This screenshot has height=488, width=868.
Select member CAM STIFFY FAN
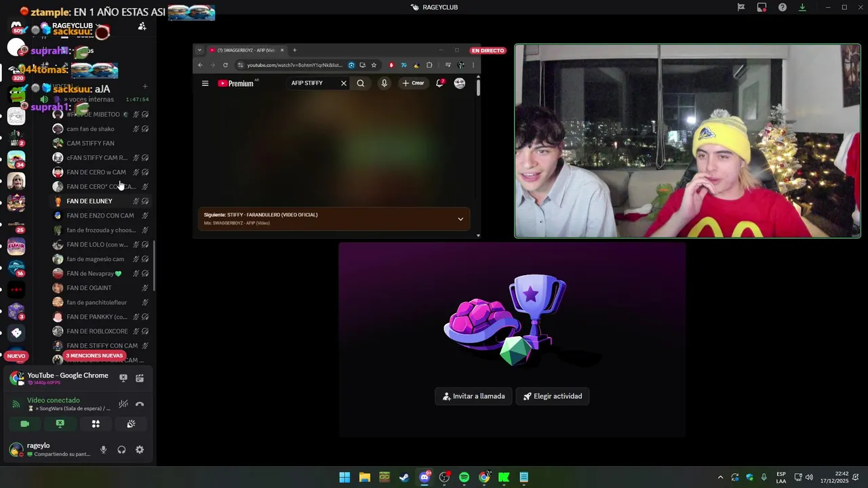[x=102, y=143]
